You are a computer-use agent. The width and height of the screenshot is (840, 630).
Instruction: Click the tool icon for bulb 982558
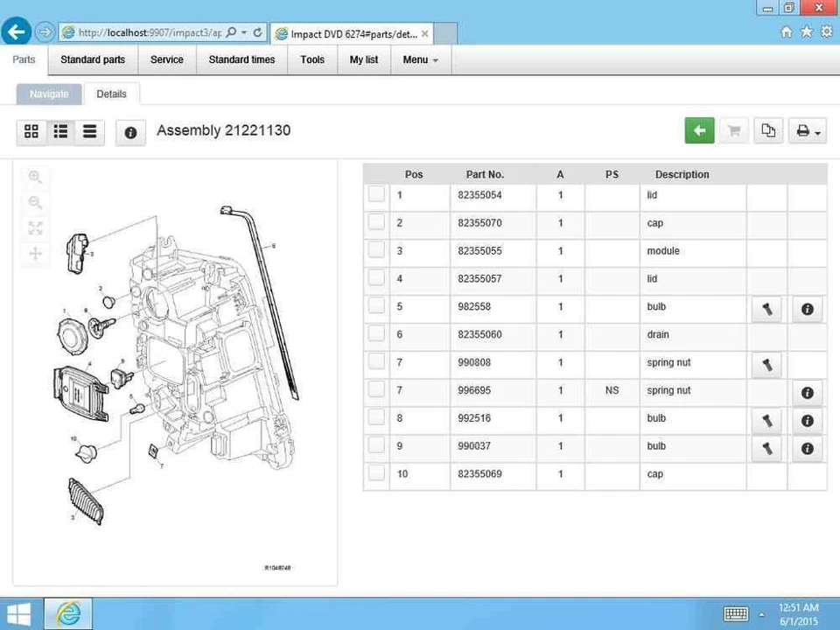pyautogui.click(x=766, y=309)
